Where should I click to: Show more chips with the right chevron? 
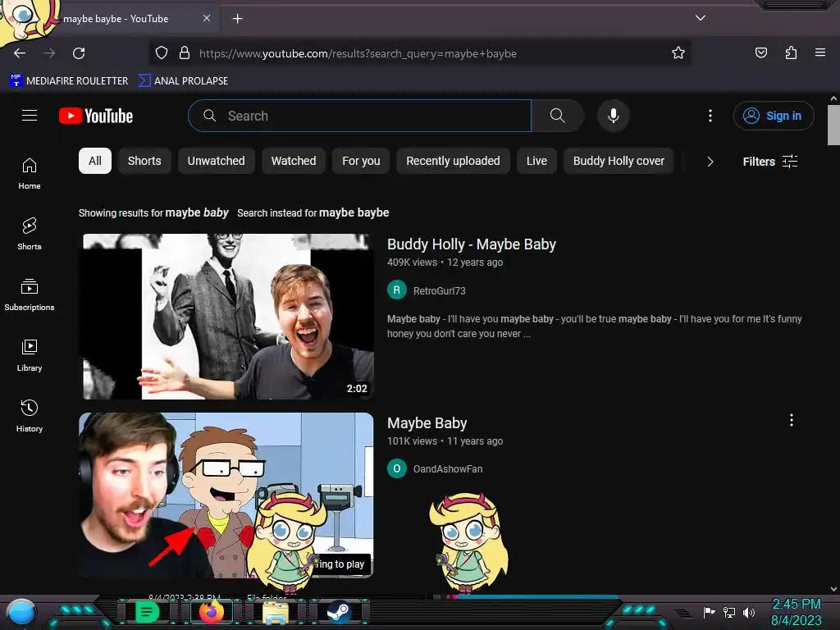coord(710,162)
